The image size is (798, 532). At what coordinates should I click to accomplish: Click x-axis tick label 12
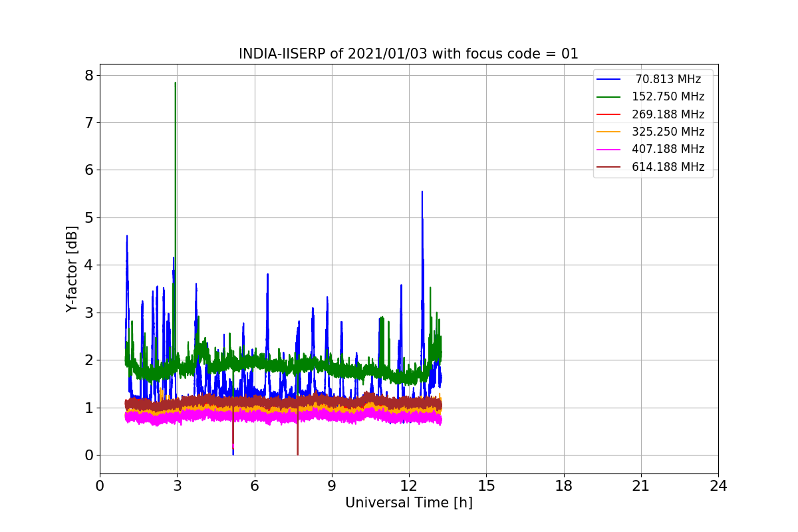coord(409,485)
